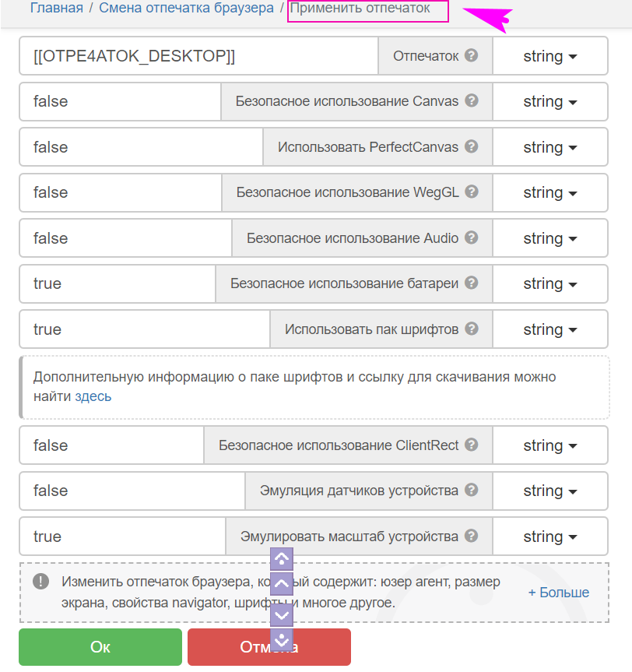Show help for Безопасное использование WegGL

click(471, 192)
